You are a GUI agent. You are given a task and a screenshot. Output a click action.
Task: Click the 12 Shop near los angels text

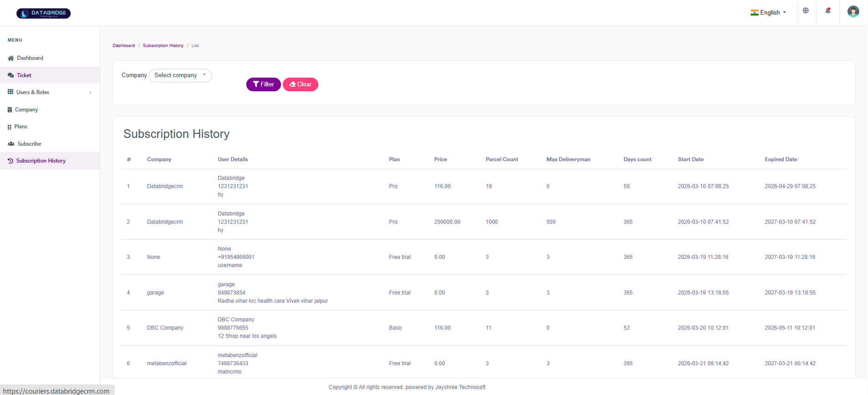(247, 336)
